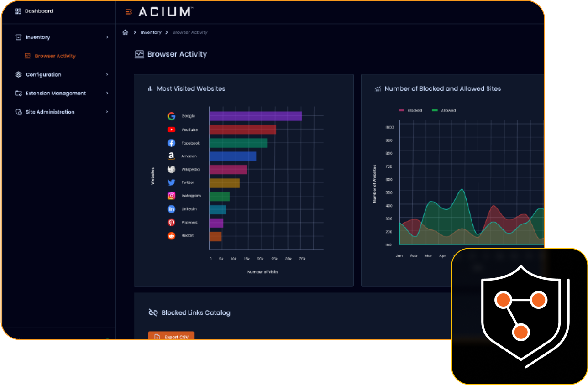
Task: Expand the Extension Management arrow
Action: click(x=107, y=93)
